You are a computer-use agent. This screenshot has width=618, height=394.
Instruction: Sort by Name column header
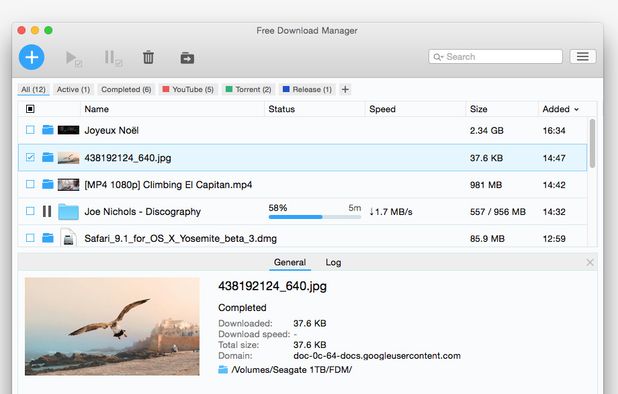173,109
